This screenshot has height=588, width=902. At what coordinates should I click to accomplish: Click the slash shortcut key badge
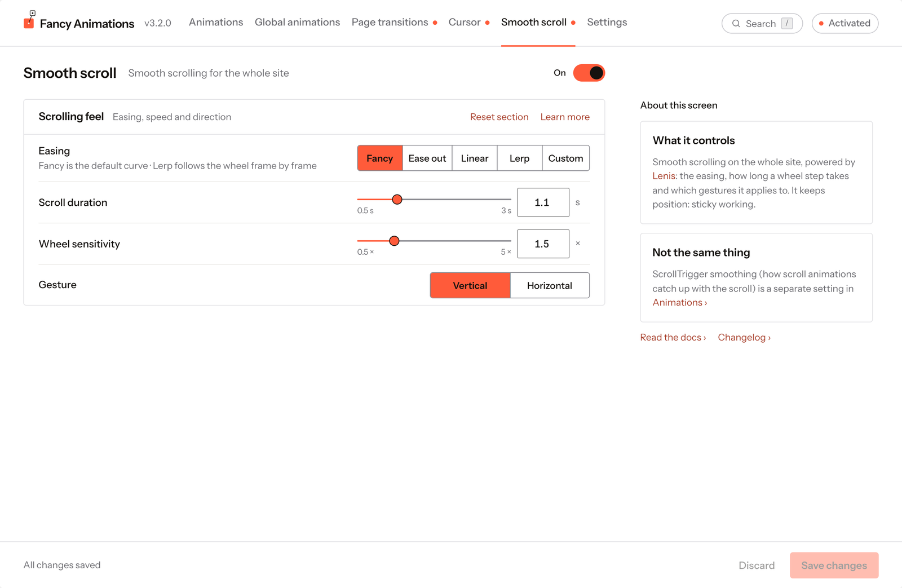pos(787,23)
